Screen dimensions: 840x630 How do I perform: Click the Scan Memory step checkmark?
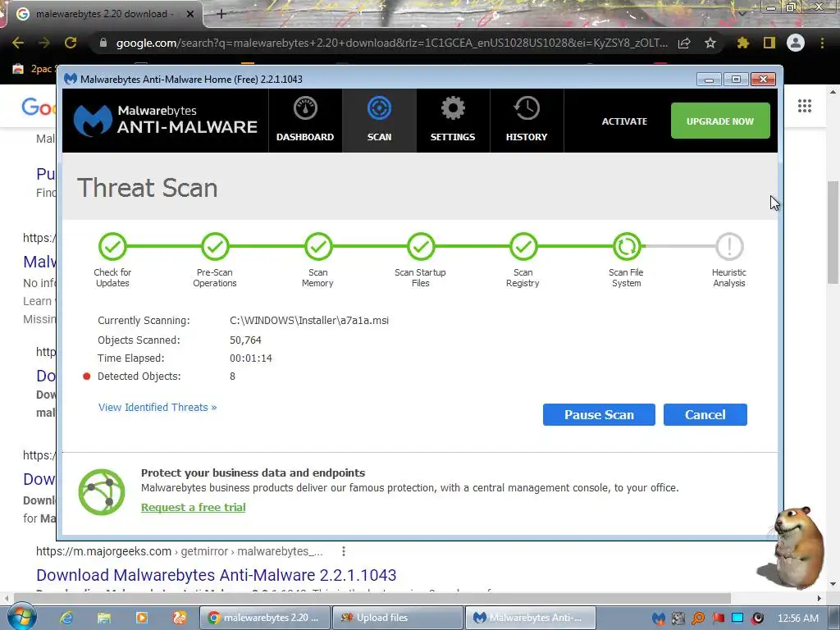pos(318,246)
